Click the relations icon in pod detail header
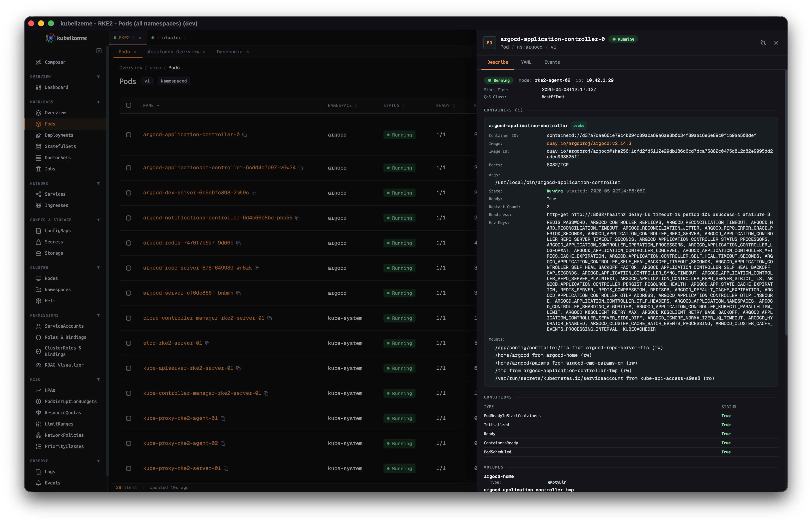Image resolution: width=812 pixels, height=524 pixels. (763, 43)
